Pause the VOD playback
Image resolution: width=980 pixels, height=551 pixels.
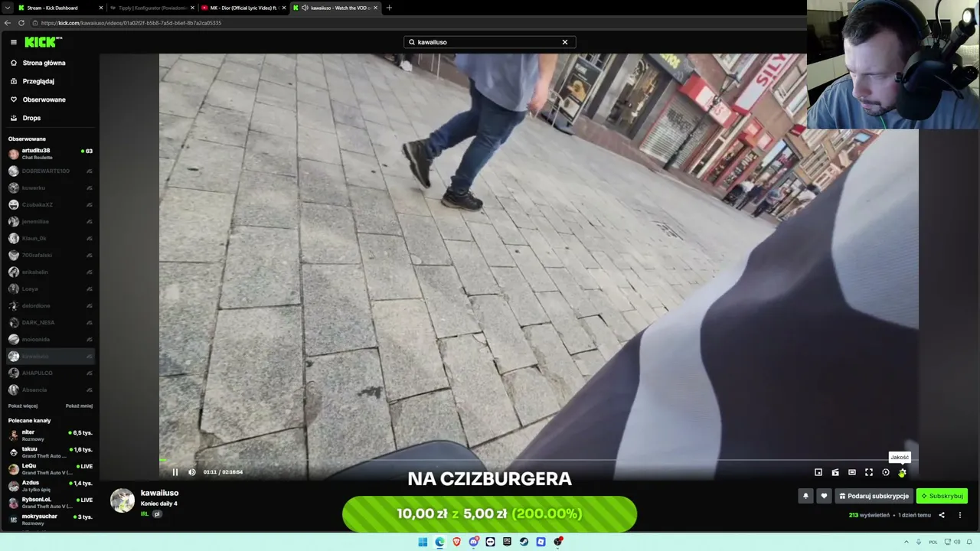click(x=175, y=472)
